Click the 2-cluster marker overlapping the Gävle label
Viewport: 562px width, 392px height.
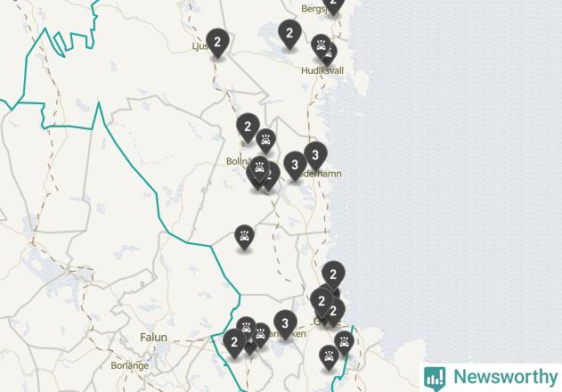click(x=334, y=311)
